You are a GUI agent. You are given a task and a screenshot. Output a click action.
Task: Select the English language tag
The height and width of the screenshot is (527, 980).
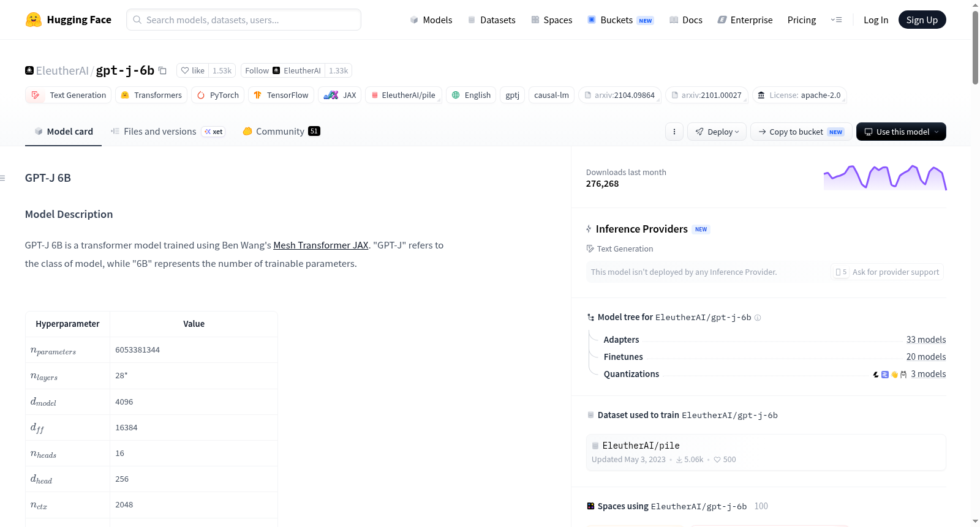coord(472,95)
